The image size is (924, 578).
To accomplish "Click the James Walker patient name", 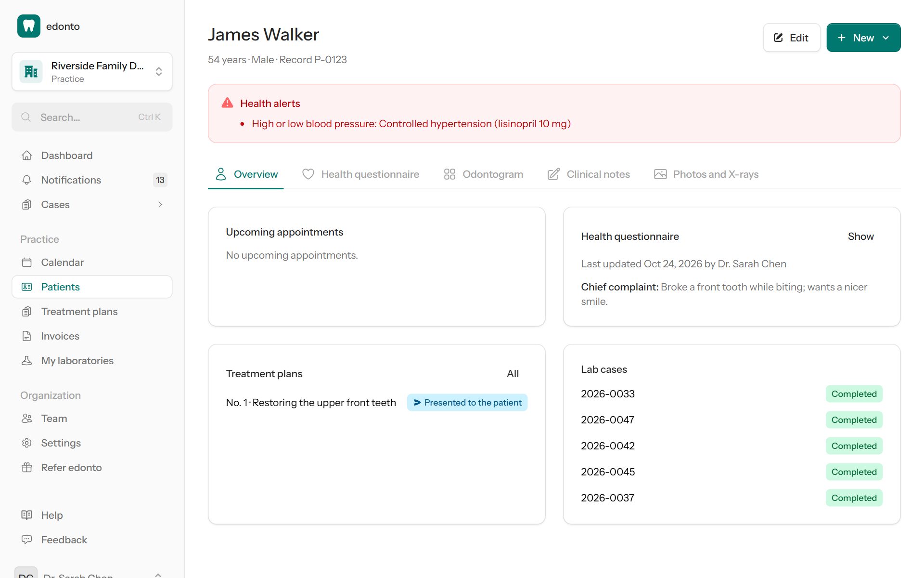I will 263,35.
